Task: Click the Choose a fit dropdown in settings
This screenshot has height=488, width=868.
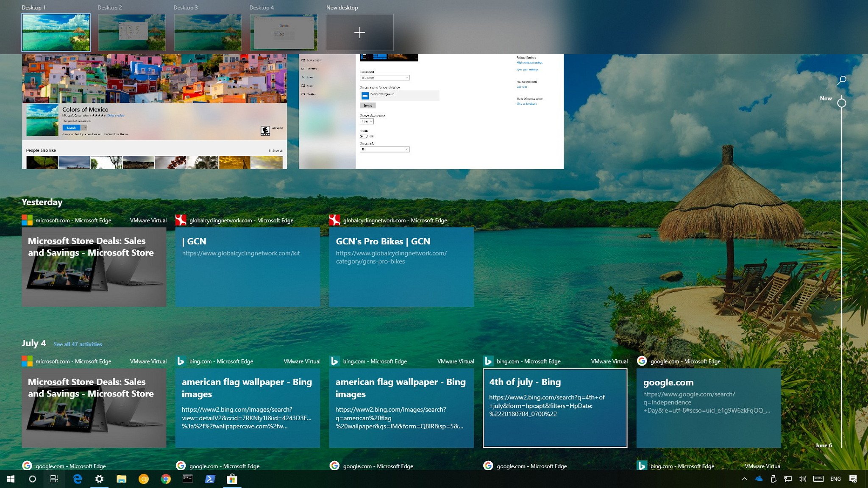Action: [384, 150]
